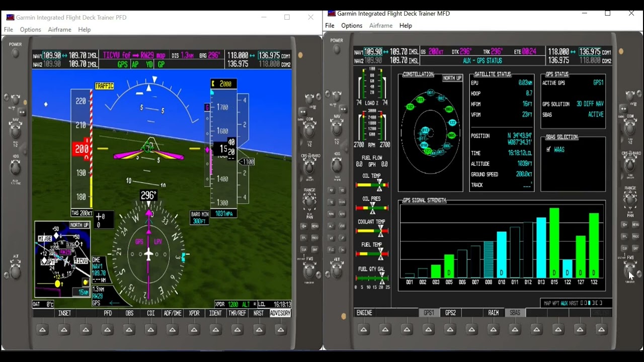644x362 pixels.
Task: Click the softkey button beneath TMR/REF
Action: pyautogui.click(x=237, y=330)
